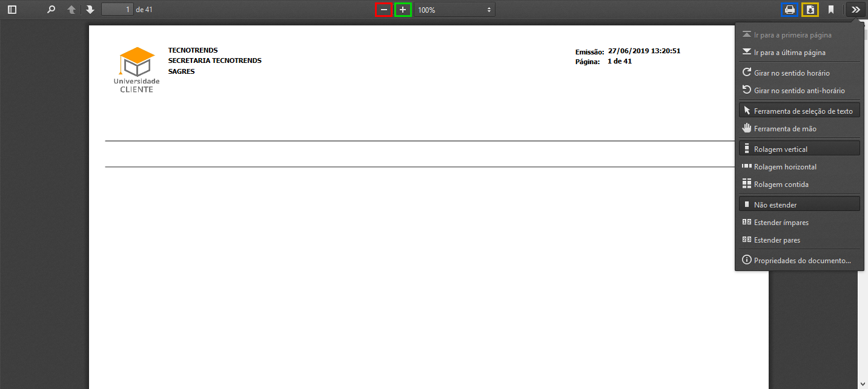Collapse the secondary tools menu chevron
The image size is (868, 389).
(x=855, y=10)
